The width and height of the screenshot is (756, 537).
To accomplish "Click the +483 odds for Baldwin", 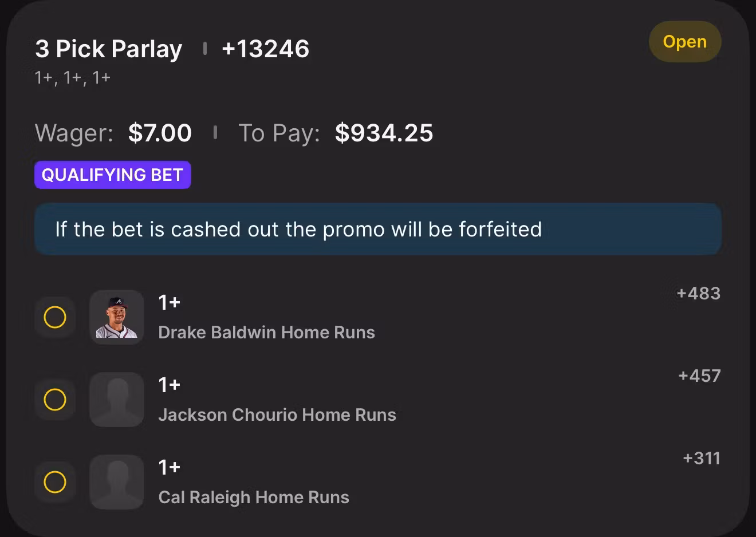I will (x=698, y=293).
